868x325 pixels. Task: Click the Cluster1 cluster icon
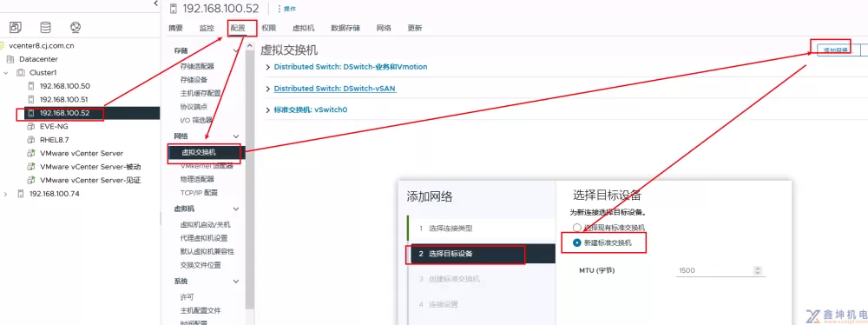coord(21,73)
